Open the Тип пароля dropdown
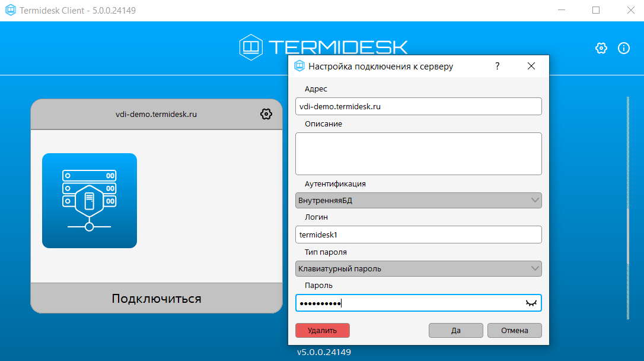Image resolution: width=644 pixels, height=361 pixels. [419, 268]
